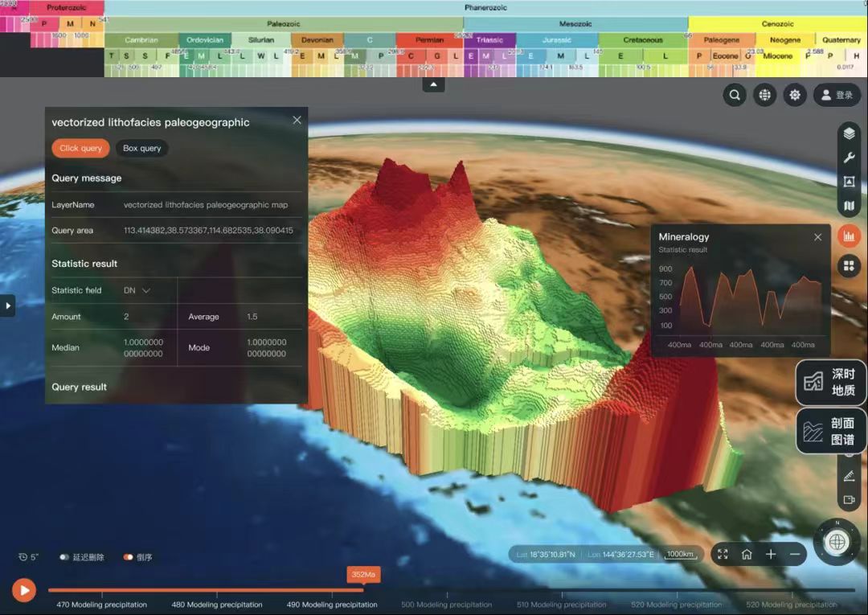868x615 pixels.
Task: Select the Miocene epoch cell
Action: point(778,56)
